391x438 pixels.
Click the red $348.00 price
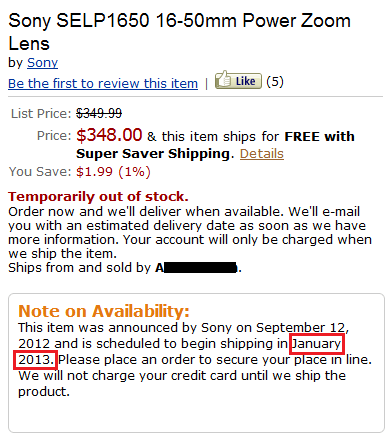pos(109,135)
